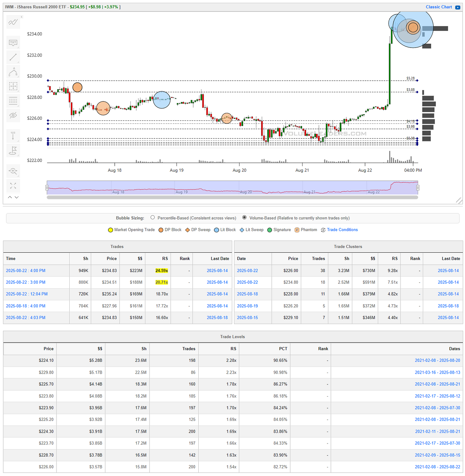Click the chart resize grip at bottom-right corner
Image resolution: width=465 pixels, height=476 pixels.
point(459,200)
